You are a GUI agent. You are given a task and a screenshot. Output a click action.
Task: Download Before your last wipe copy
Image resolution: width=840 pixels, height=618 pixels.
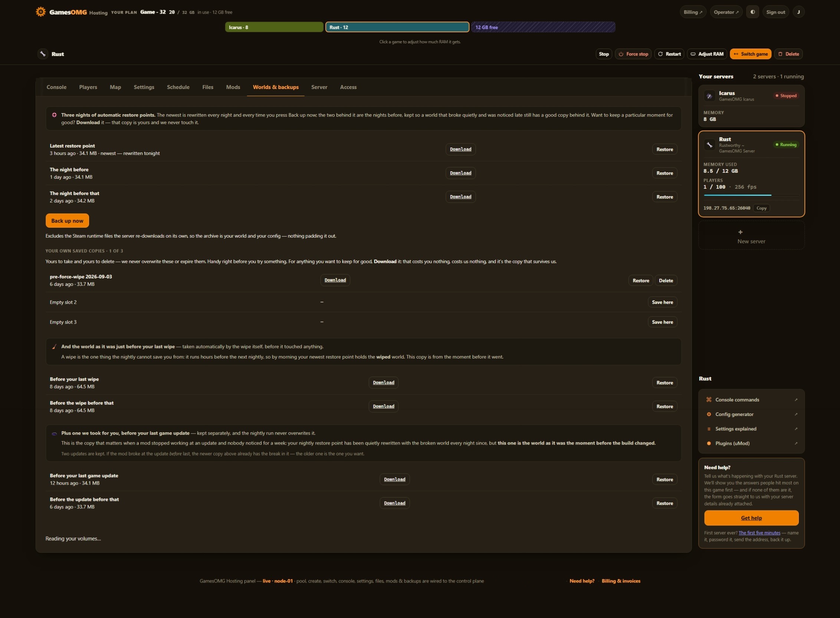click(383, 383)
